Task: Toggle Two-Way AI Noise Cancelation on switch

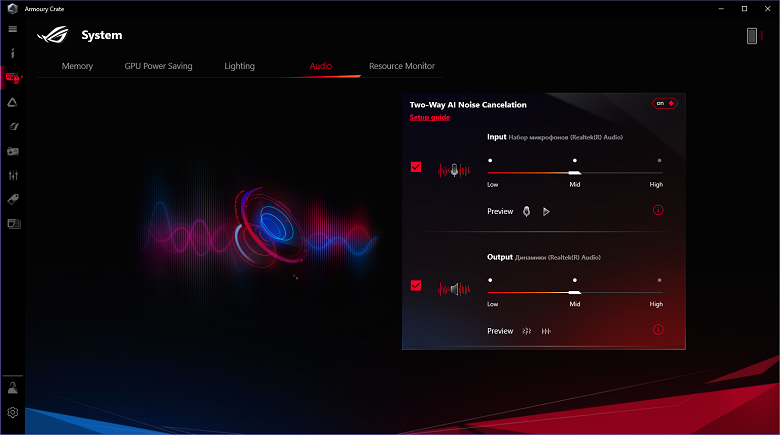Action: point(665,104)
